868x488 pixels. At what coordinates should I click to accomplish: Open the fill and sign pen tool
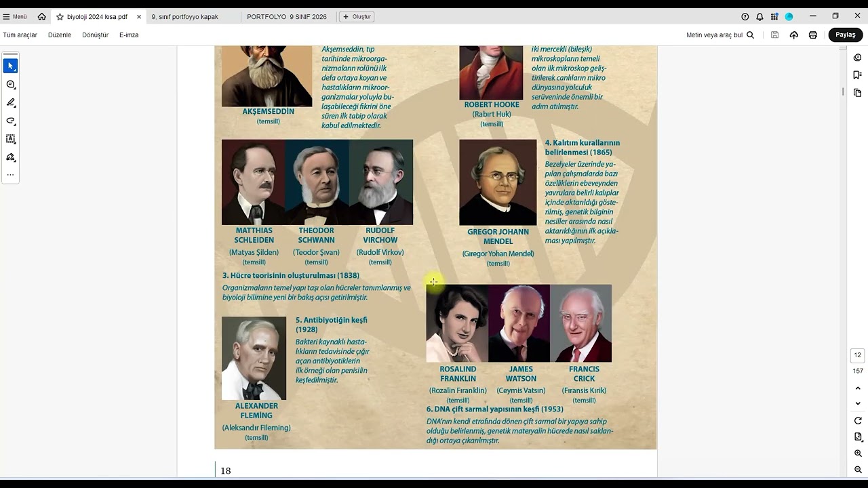pos(10,157)
